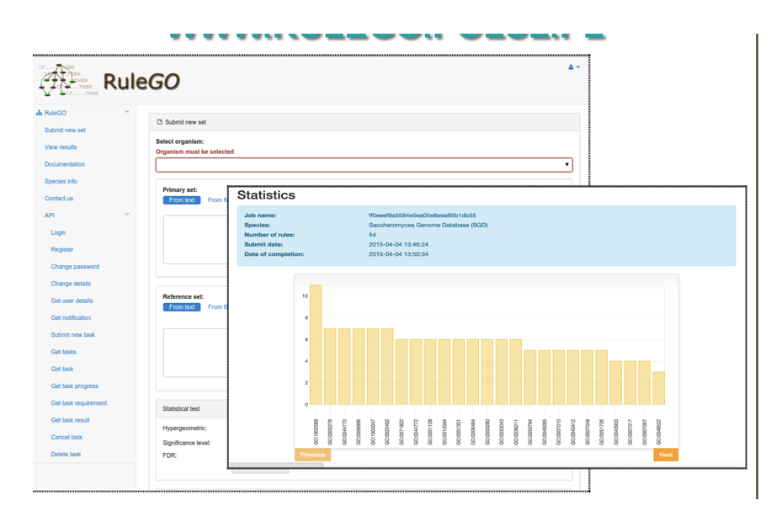Click the Saccharomyces Genome Database species value
This screenshot has height=532, width=782.
click(428, 226)
